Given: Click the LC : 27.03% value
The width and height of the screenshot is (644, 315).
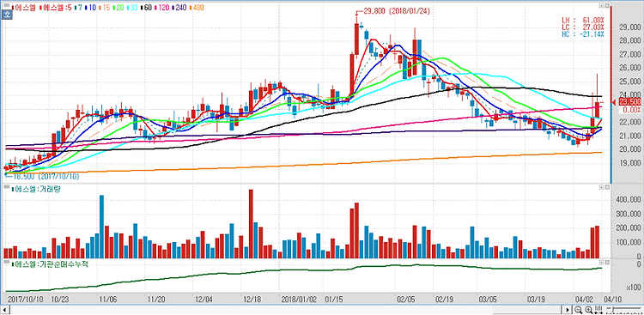Looking at the screenshot, I should click(583, 27).
